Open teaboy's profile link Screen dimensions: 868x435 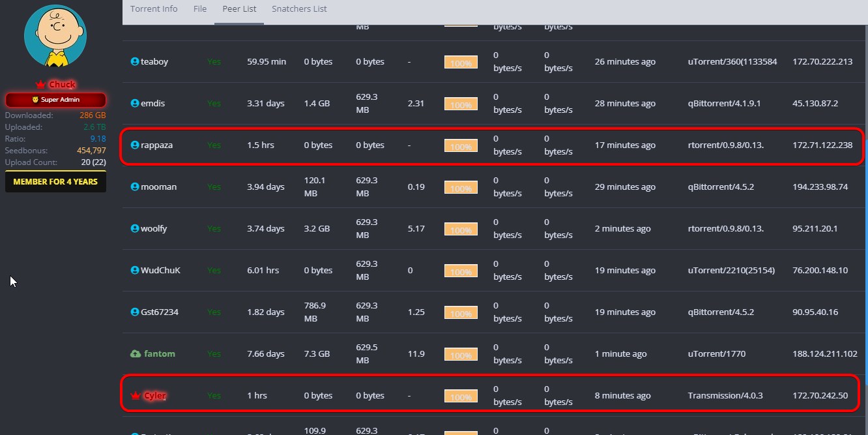(x=154, y=61)
